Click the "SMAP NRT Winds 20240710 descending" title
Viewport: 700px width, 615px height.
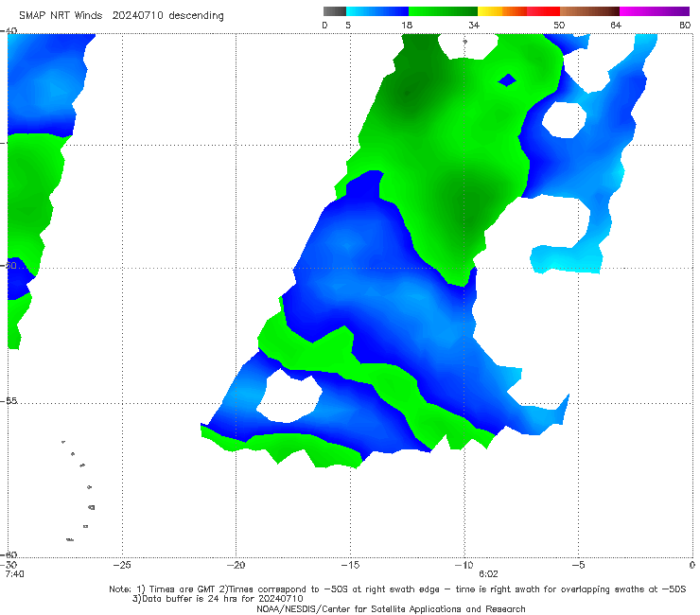pyautogui.click(x=121, y=15)
